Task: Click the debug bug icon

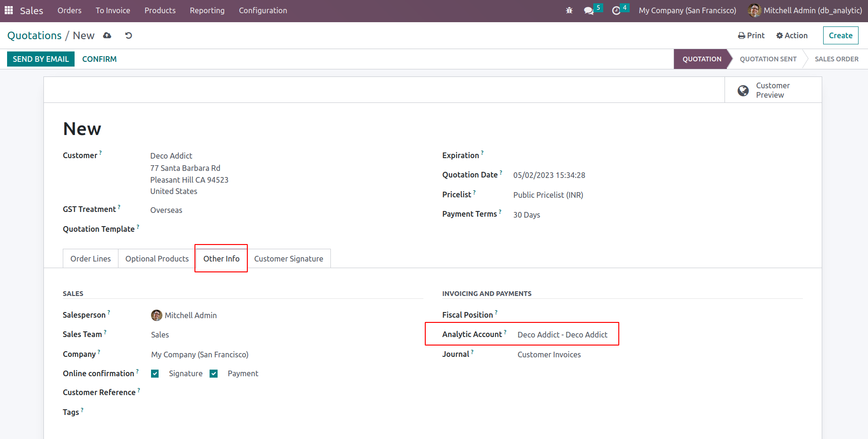Action: [x=569, y=10]
